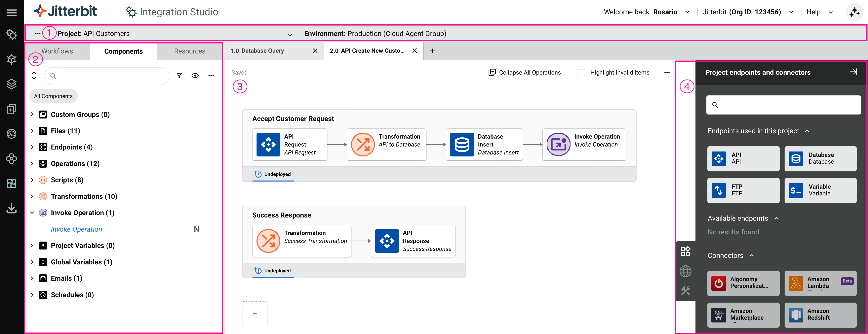Open the AI sparkle assistant icon
Viewport: 868px width, 334px height.
(x=854, y=13)
